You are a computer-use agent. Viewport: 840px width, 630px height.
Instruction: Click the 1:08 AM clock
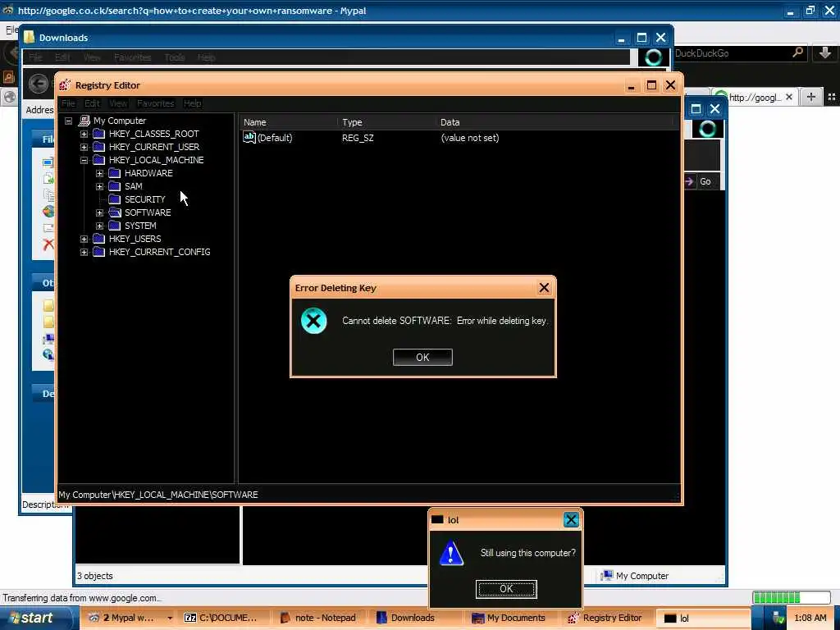click(810, 618)
